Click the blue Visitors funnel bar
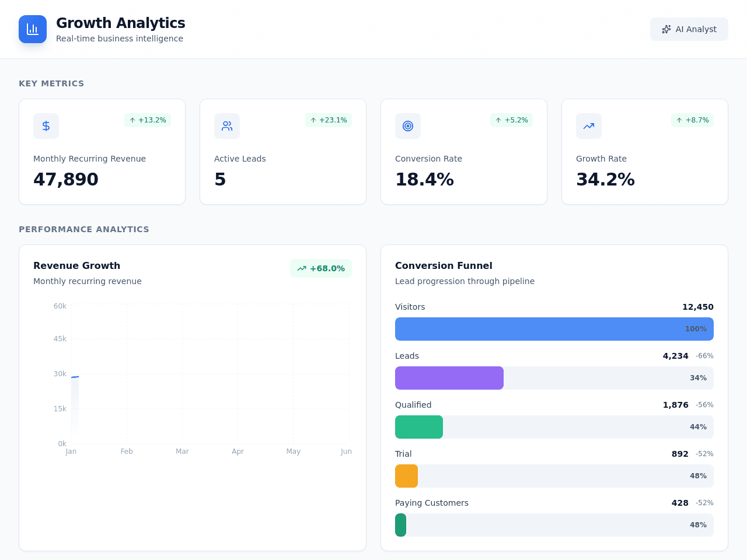 coord(554,329)
